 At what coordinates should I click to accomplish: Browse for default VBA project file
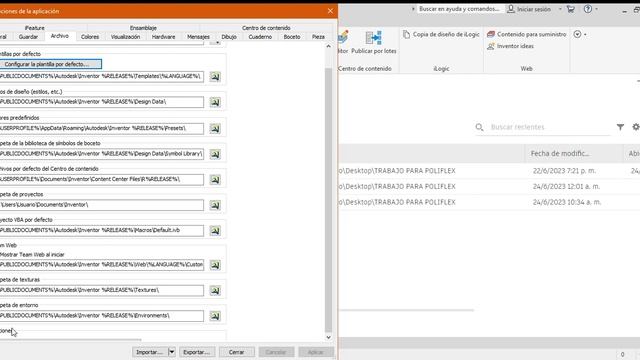click(215, 231)
